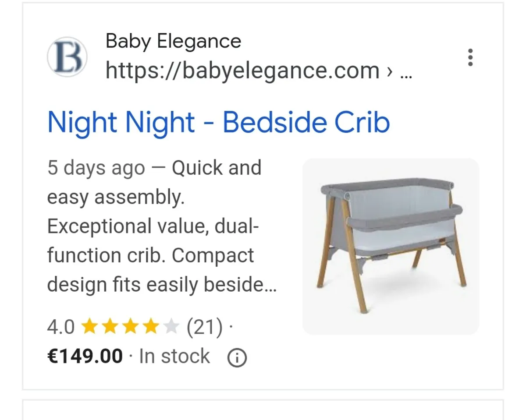The height and width of the screenshot is (420, 526).
Task: Click the In stock label
Action: tap(174, 356)
